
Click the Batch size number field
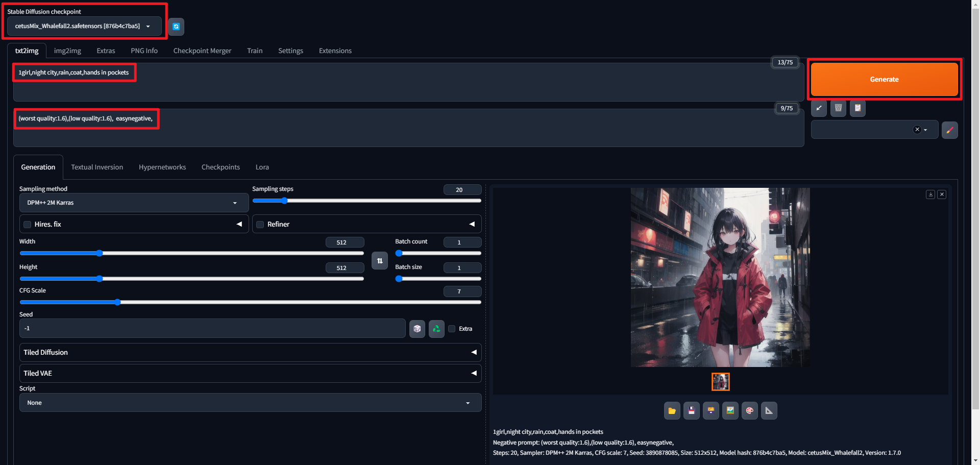click(x=462, y=268)
